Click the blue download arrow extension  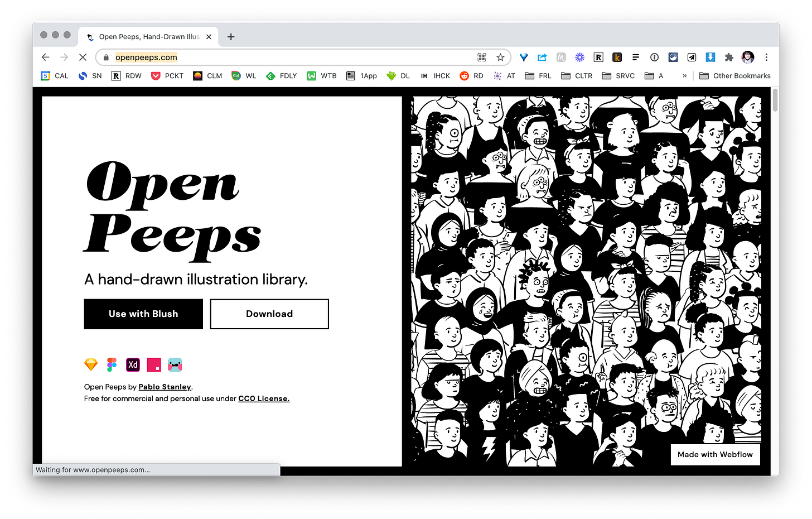point(710,57)
